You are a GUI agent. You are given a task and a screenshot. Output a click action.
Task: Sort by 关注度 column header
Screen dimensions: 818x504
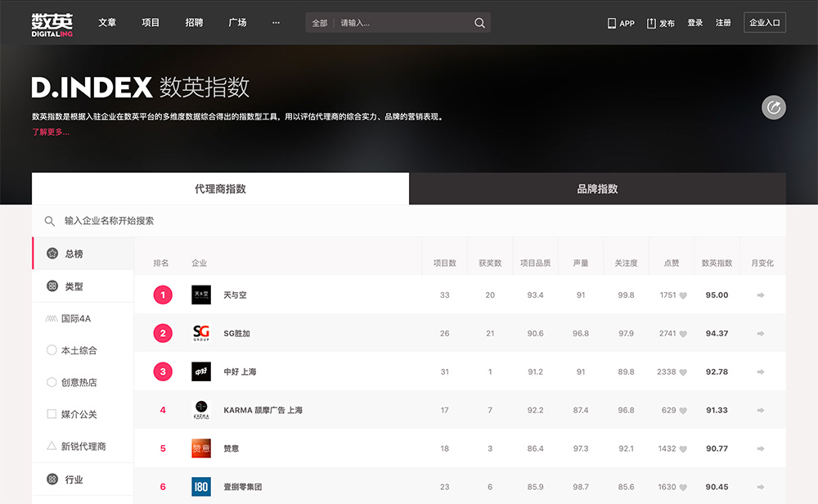pyautogui.click(x=626, y=263)
